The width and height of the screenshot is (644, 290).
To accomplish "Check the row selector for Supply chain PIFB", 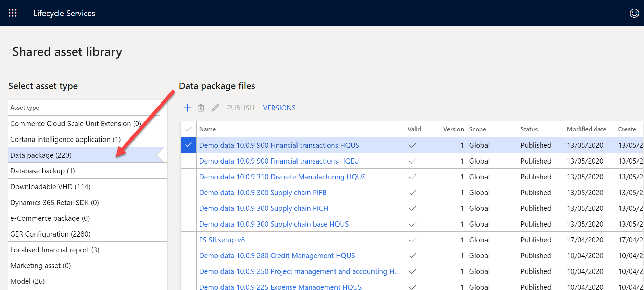I will point(188,192).
